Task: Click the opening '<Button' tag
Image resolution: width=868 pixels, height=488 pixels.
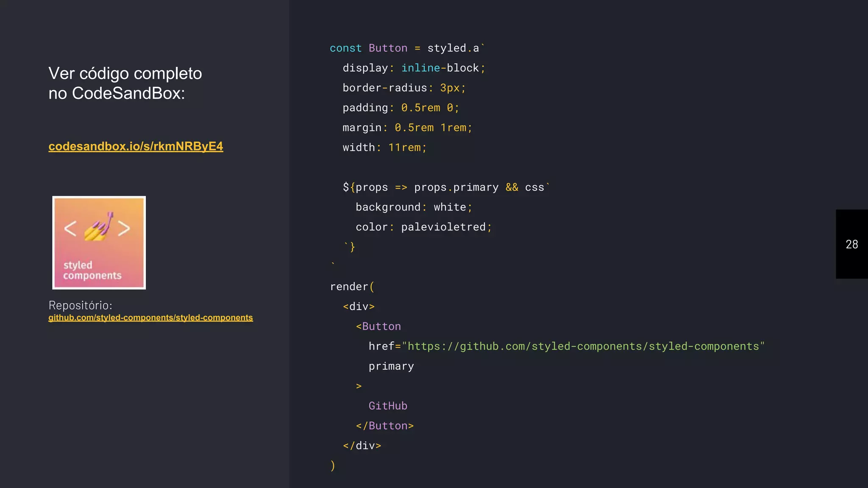Action: click(x=378, y=327)
